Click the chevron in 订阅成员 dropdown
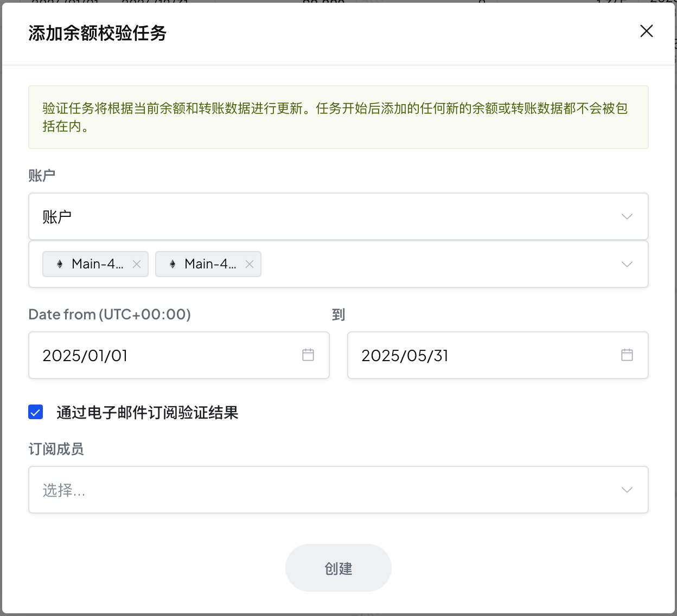The image size is (677, 616). click(x=627, y=490)
